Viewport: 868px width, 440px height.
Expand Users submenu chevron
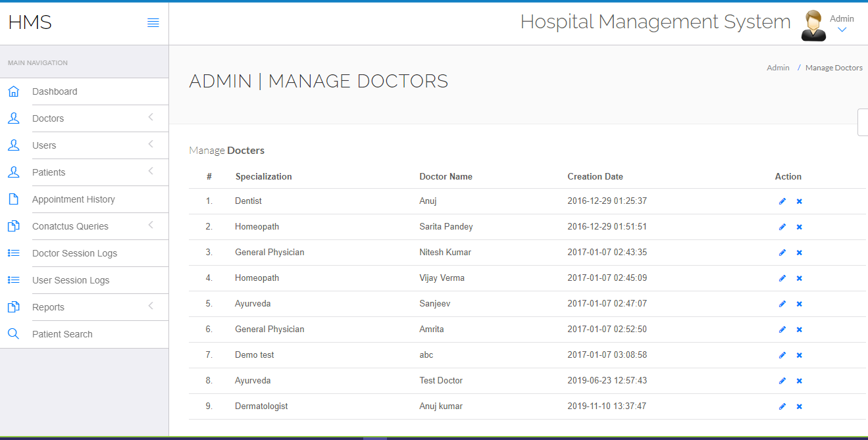(151, 144)
